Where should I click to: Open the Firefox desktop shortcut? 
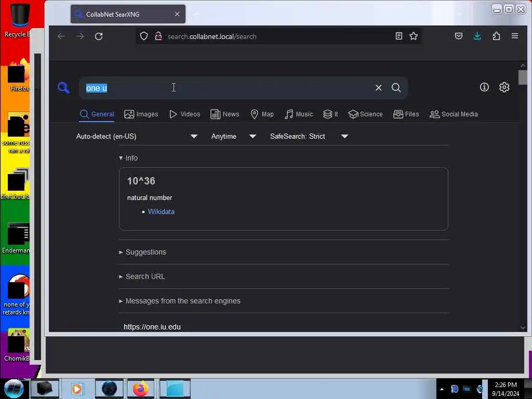coord(19,76)
